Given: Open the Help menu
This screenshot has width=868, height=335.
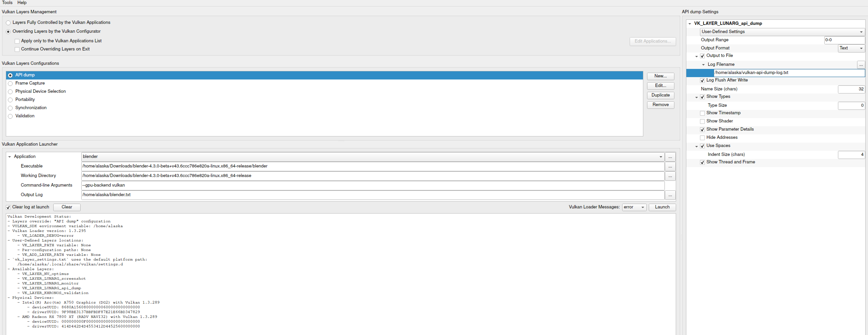Looking at the screenshot, I should pyautogui.click(x=22, y=3).
